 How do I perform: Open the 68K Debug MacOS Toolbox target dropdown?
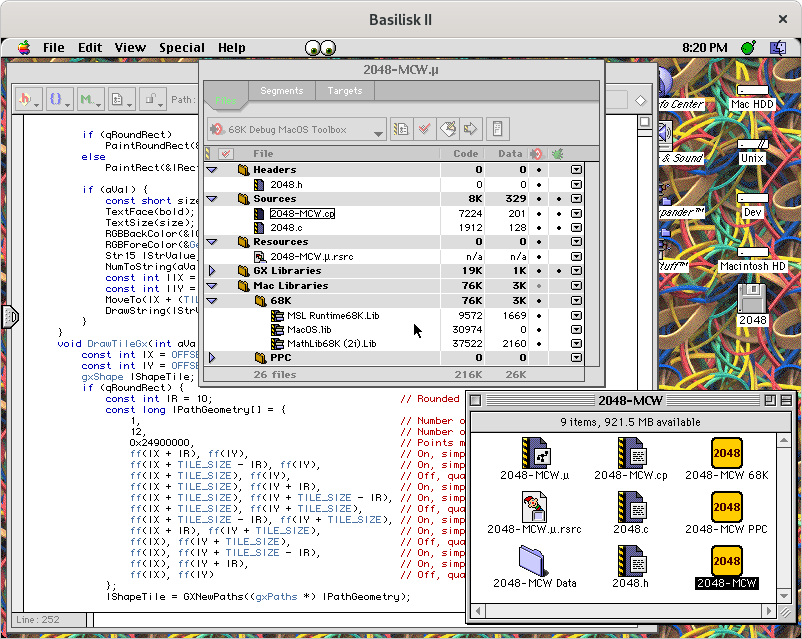296,129
